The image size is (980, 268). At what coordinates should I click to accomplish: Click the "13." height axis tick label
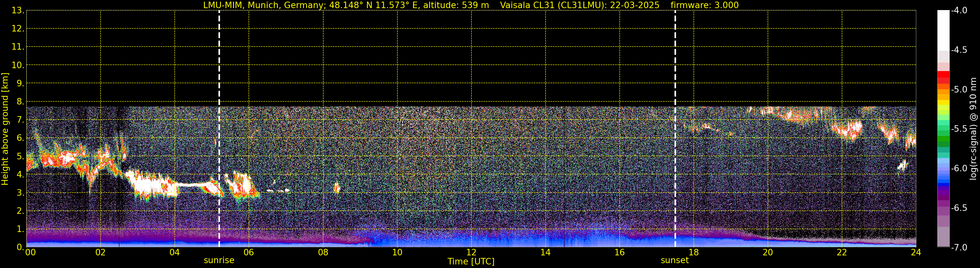pos(18,11)
